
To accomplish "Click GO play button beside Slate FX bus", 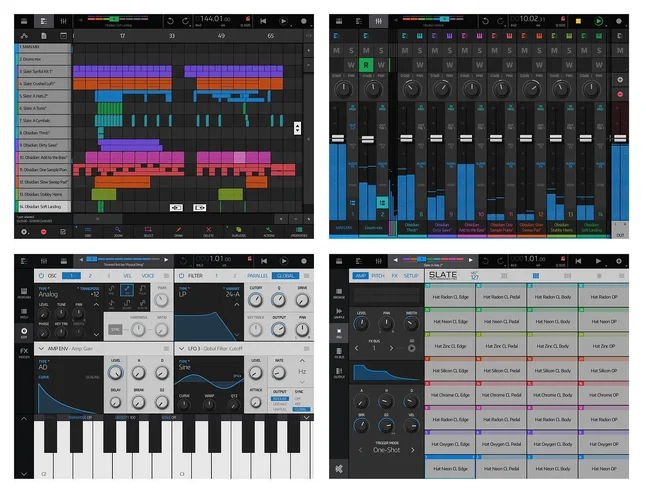I will click(x=411, y=348).
